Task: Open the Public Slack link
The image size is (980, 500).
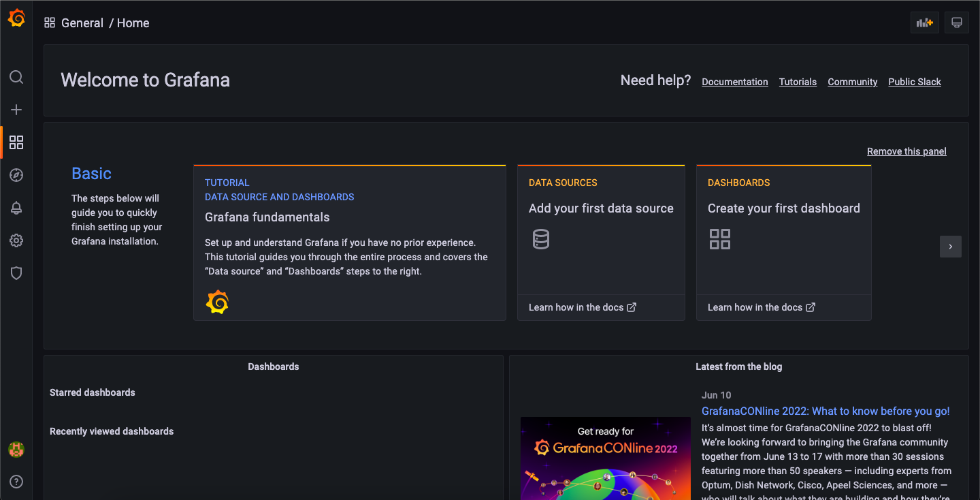Action: point(915,82)
